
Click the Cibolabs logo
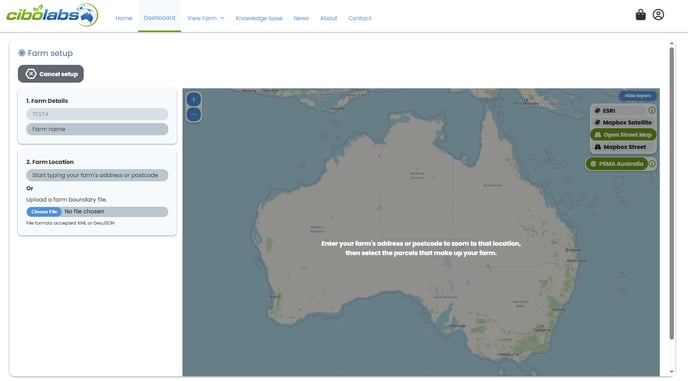pyautogui.click(x=52, y=15)
